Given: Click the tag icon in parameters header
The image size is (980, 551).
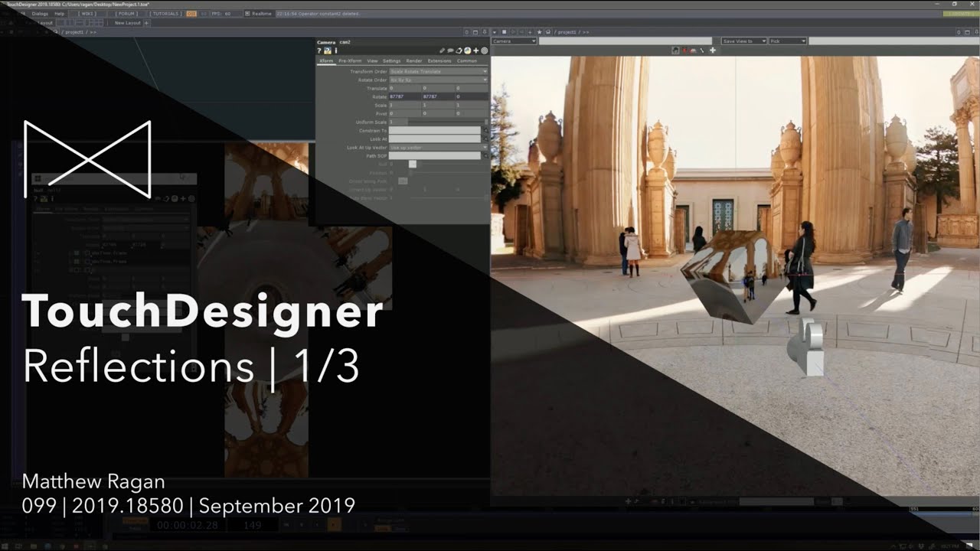Looking at the screenshot, I should click(x=459, y=51).
